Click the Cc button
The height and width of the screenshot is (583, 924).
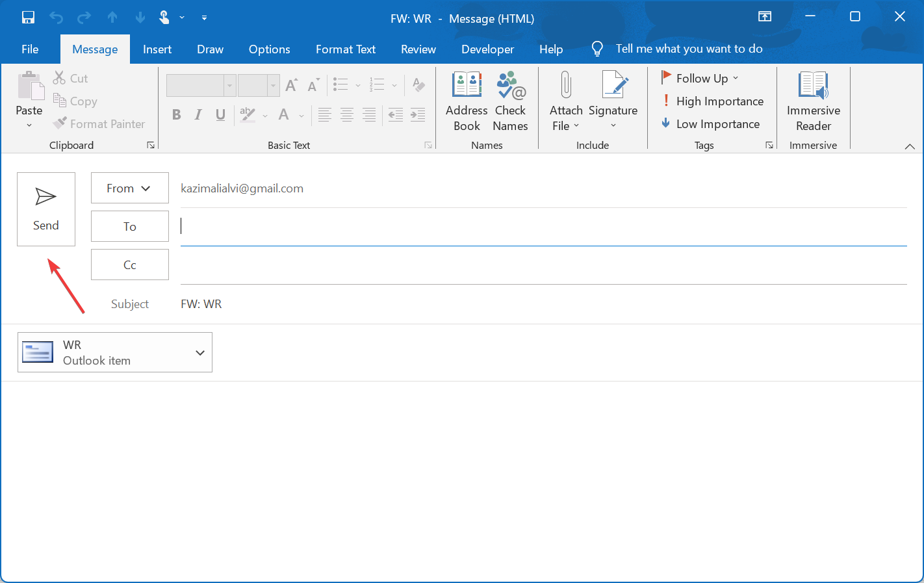click(x=129, y=265)
